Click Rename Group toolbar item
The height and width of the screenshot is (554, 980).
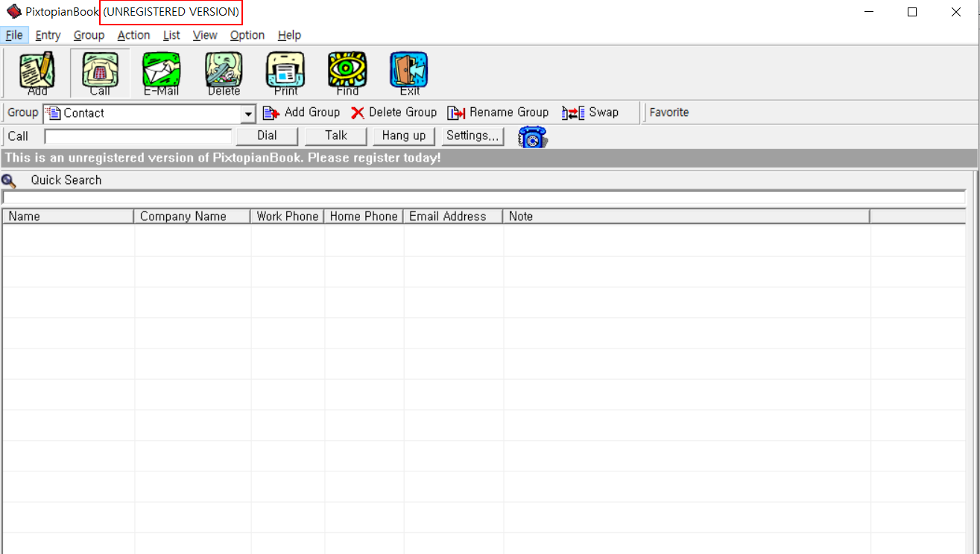click(498, 112)
